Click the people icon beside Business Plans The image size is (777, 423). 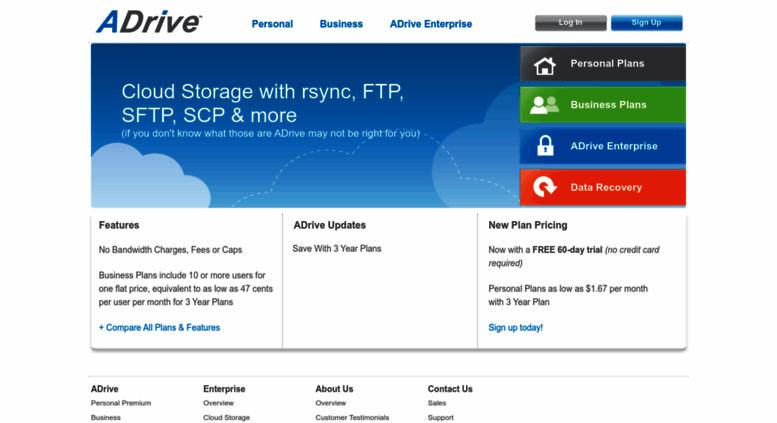point(544,105)
